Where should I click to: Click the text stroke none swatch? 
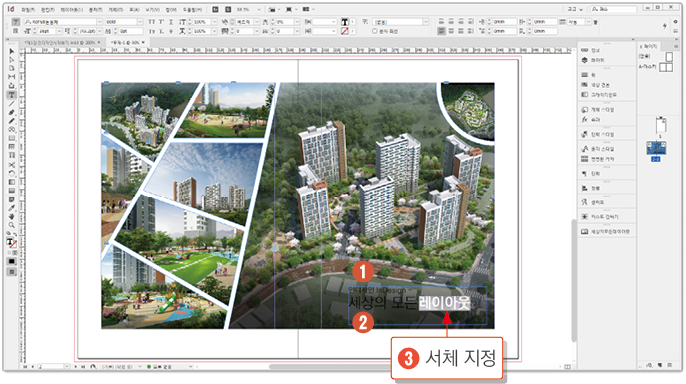[345, 31]
